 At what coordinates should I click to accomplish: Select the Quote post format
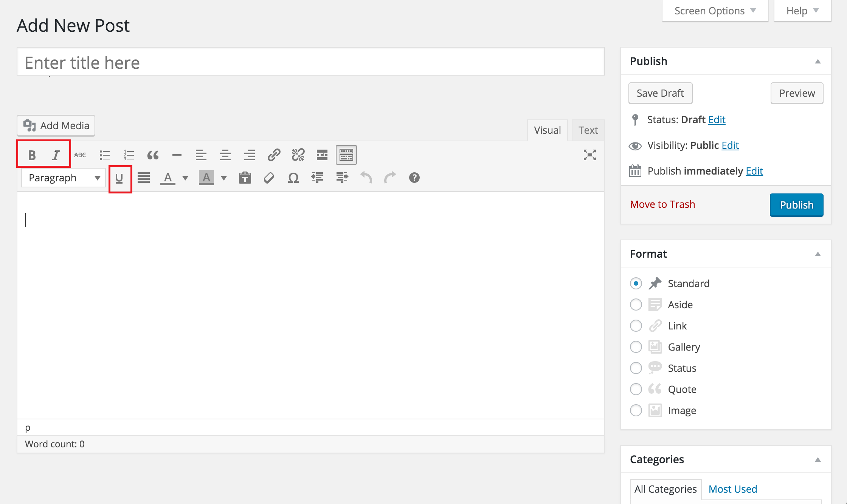click(x=636, y=389)
